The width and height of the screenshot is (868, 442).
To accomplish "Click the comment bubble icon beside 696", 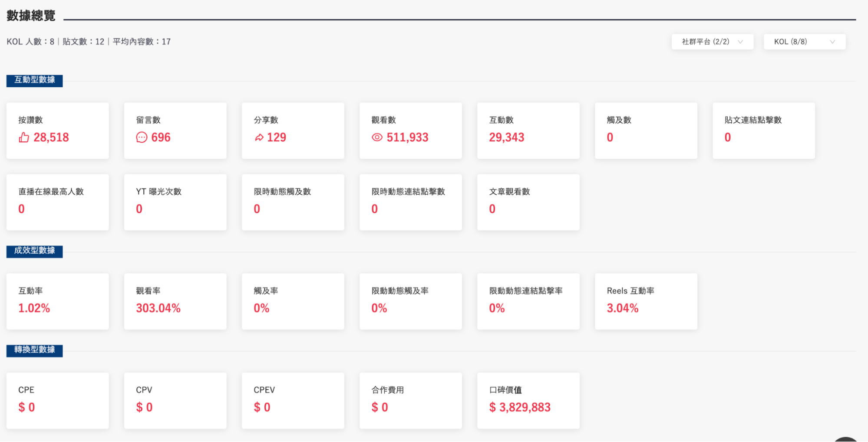I will tap(142, 138).
